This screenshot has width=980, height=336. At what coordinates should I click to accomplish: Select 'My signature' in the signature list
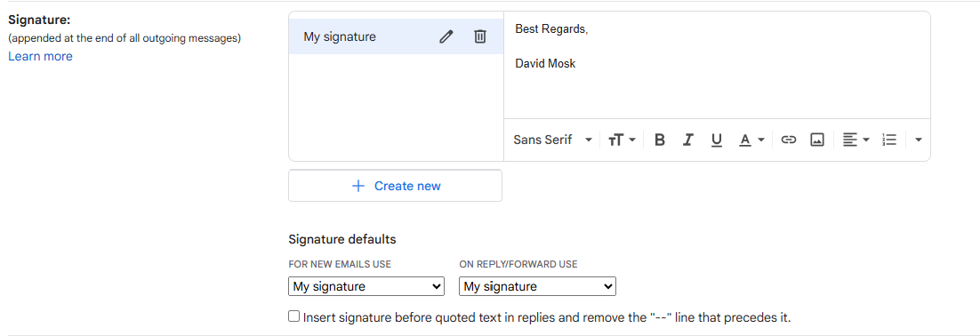397,36
